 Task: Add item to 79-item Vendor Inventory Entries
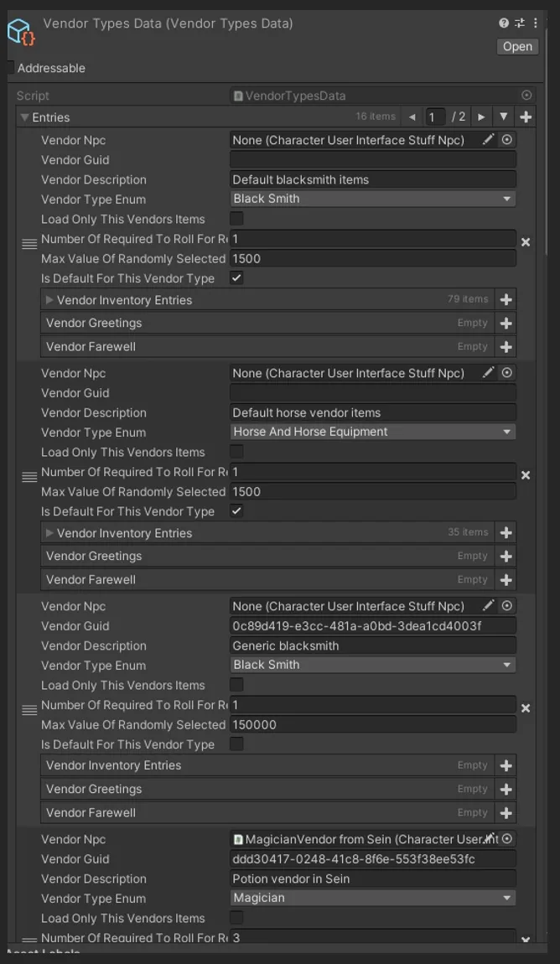click(506, 299)
